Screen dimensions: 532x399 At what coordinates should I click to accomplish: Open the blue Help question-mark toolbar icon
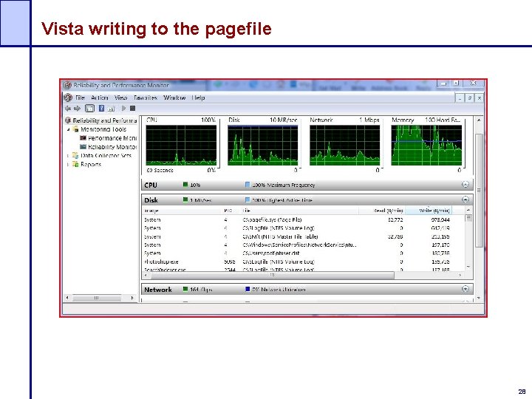pos(101,108)
